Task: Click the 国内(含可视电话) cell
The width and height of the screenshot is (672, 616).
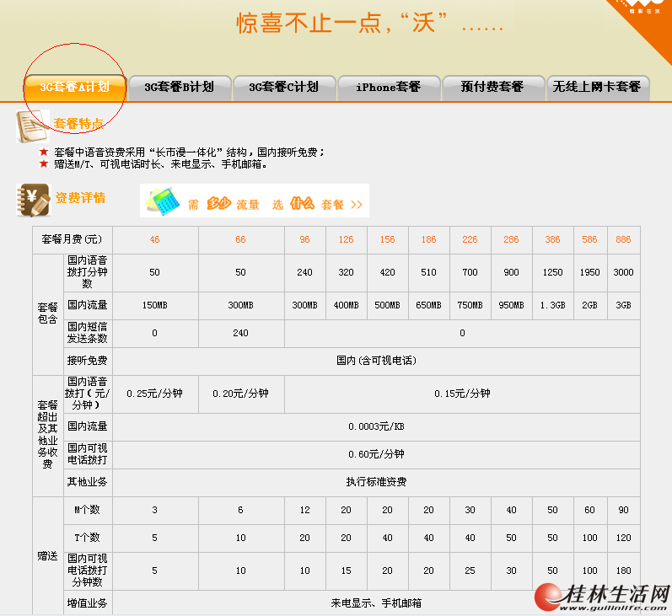Action: (376, 362)
